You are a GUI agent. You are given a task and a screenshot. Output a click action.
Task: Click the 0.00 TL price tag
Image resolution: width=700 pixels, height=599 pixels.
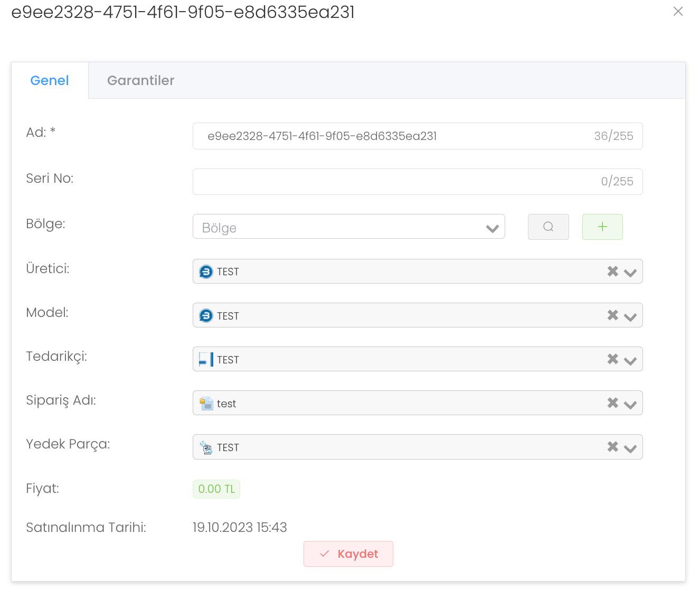coord(216,489)
